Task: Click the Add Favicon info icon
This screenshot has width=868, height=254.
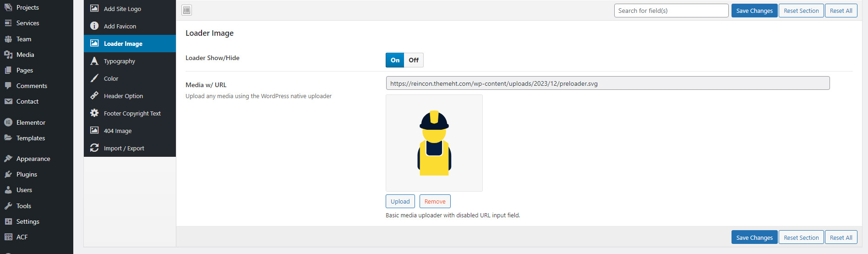Action: coord(94,26)
